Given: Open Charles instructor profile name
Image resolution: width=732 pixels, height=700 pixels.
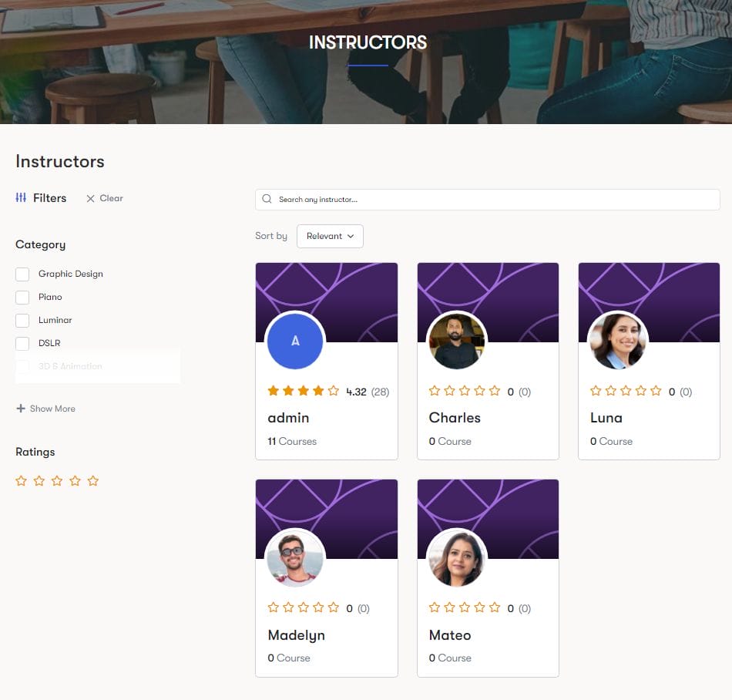Looking at the screenshot, I should click(x=455, y=418).
